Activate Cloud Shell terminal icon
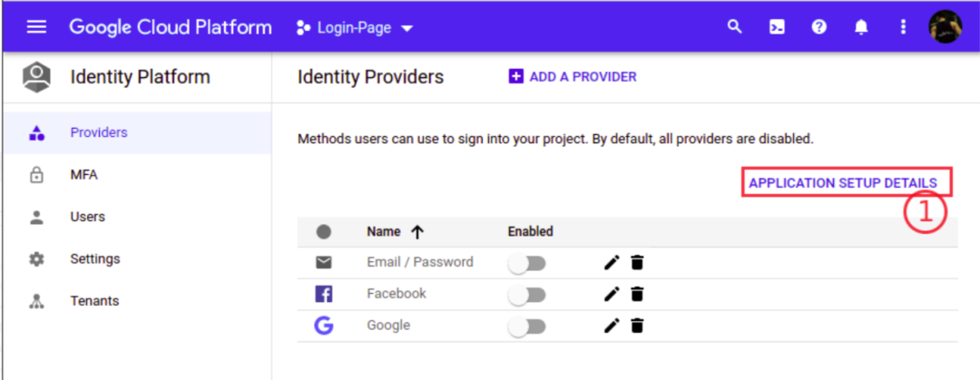 (x=777, y=27)
